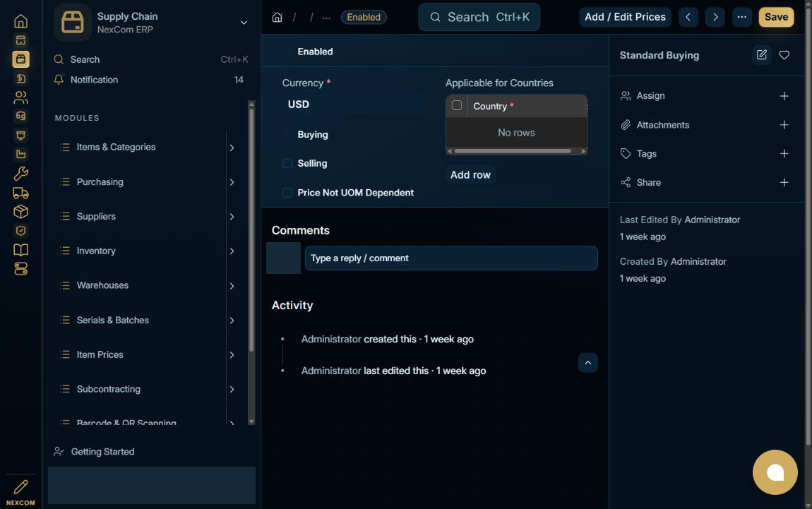
Task: Expand the Subcontracting chevron
Action: [232, 390]
